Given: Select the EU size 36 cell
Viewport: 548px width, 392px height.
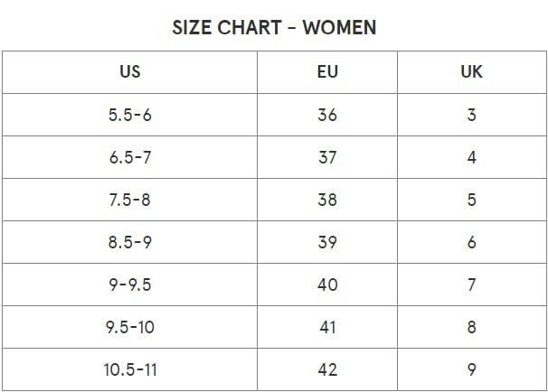Looking at the screenshot, I should pyautogui.click(x=327, y=115).
